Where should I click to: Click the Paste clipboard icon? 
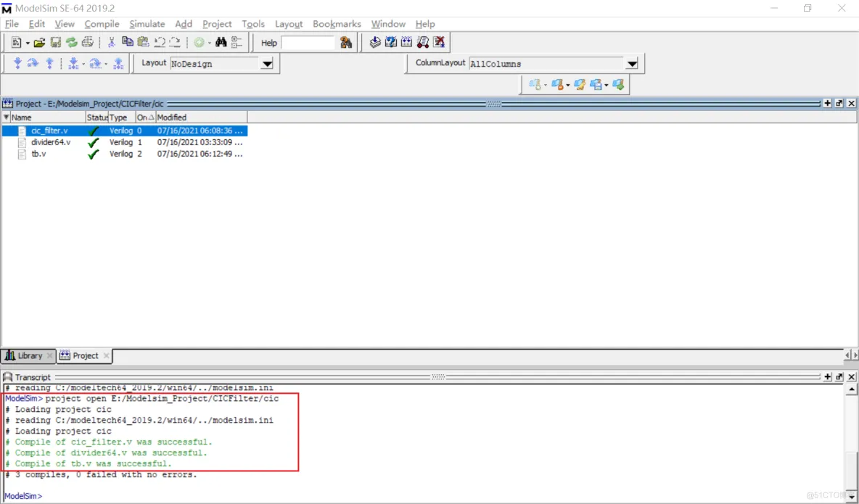tap(144, 42)
